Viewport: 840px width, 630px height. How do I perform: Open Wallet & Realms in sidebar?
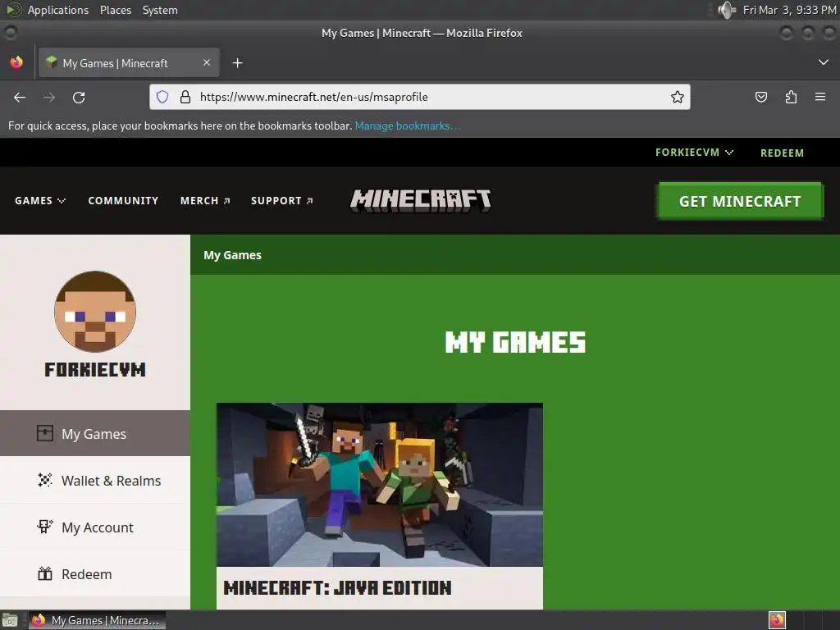coord(95,480)
